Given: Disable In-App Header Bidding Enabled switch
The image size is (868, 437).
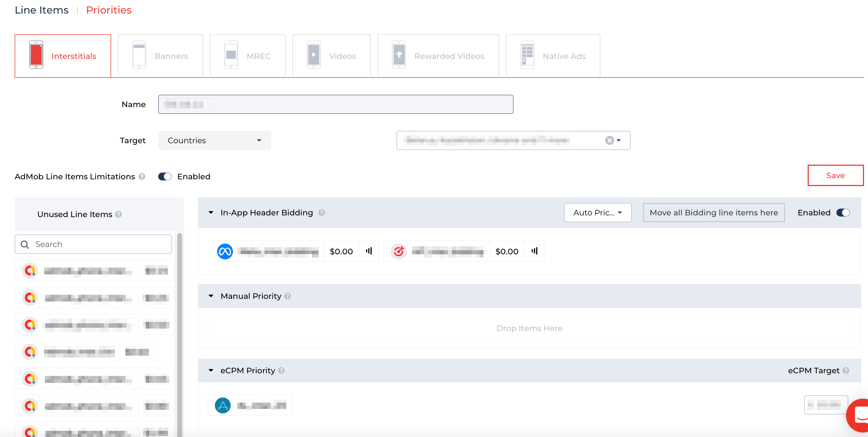Looking at the screenshot, I should point(843,213).
